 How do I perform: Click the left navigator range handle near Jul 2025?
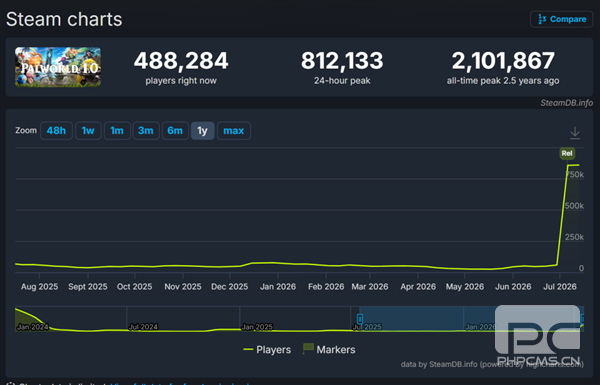point(360,318)
